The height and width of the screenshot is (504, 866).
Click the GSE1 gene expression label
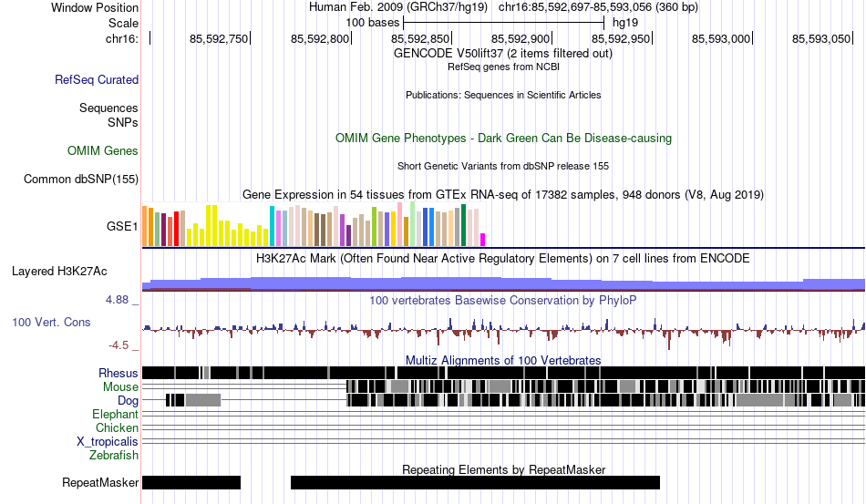[x=122, y=226]
